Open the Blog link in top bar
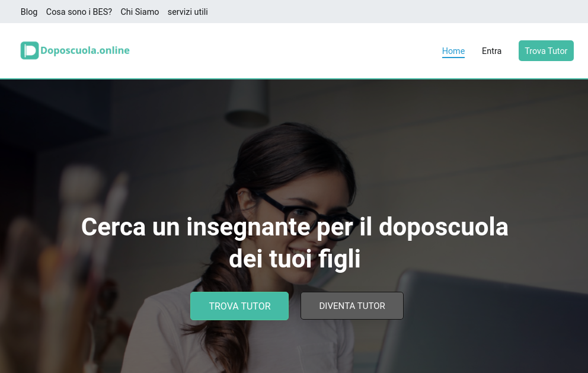 tap(29, 12)
